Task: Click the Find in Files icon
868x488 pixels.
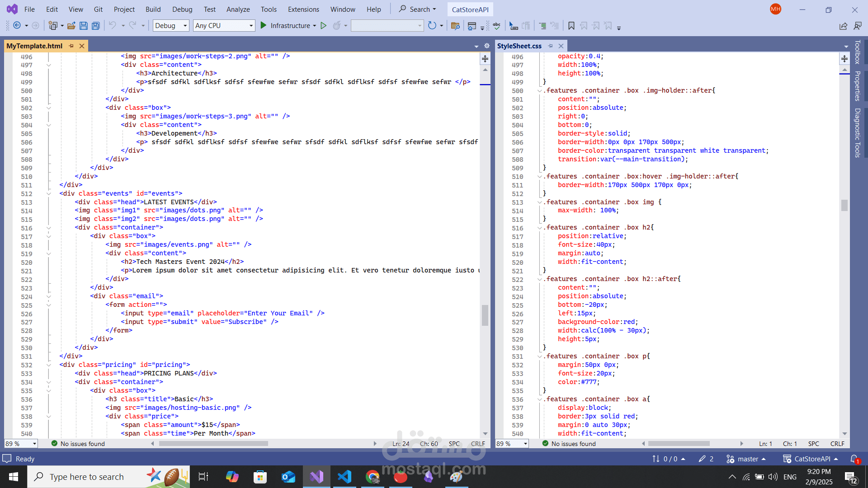Action: [x=455, y=26]
